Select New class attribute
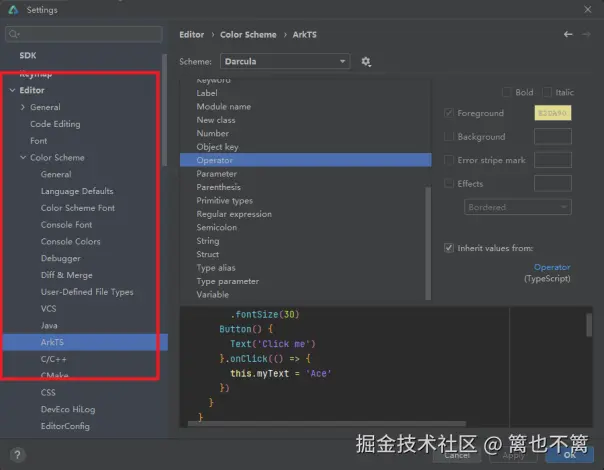The width and height of the screenshot is (604, 470). [216, 120]
